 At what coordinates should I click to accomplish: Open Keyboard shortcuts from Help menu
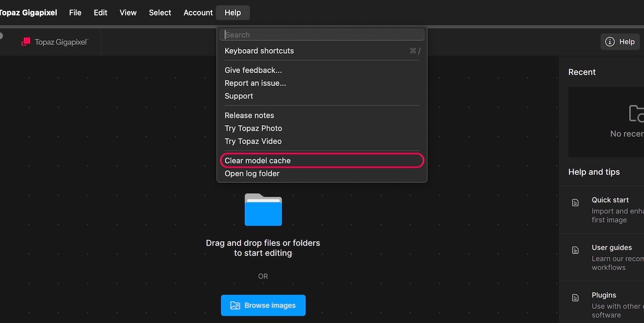[x=322, y=51]
